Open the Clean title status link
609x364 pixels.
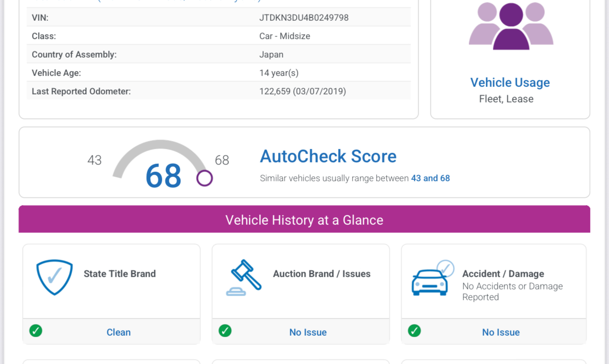118,332
